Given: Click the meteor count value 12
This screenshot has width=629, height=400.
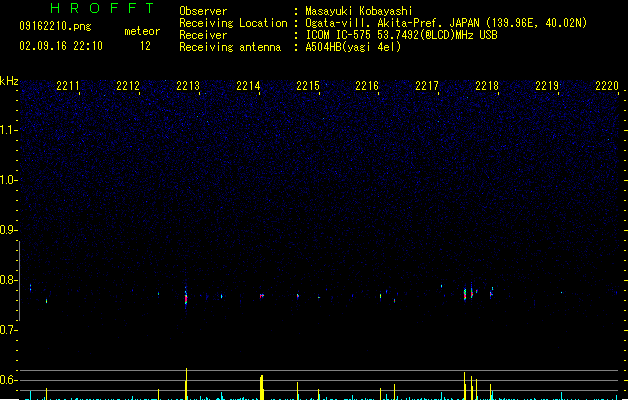Looking at the screenshot, I should click(x=145, y=46).
